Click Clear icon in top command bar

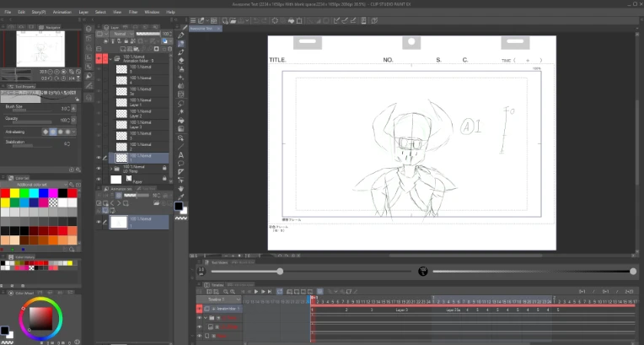pyautogui.click(x=275, y=20)
